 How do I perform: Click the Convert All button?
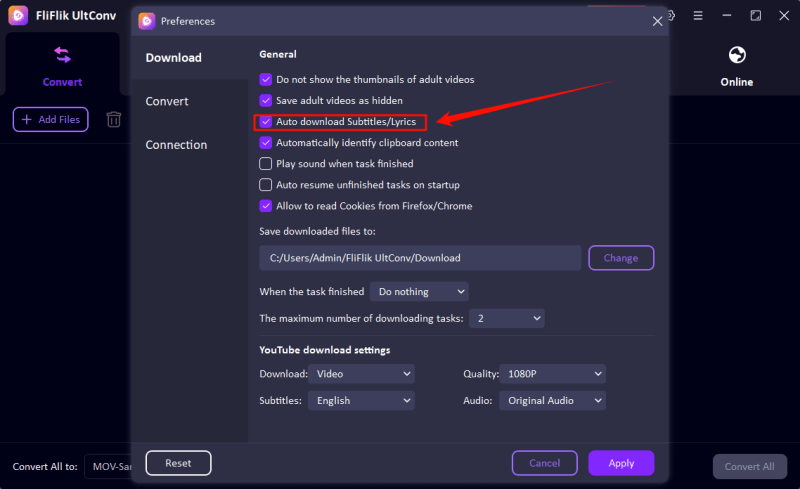pos(749,467)
